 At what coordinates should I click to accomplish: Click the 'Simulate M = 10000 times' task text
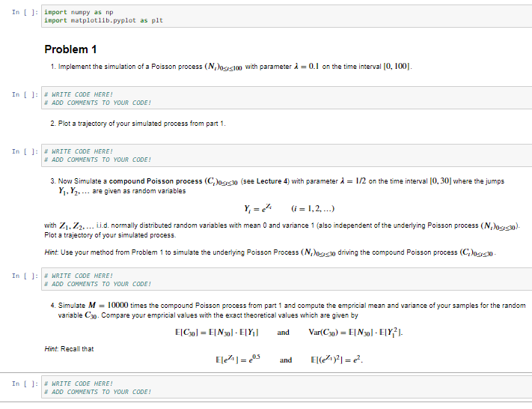(288, 310)
